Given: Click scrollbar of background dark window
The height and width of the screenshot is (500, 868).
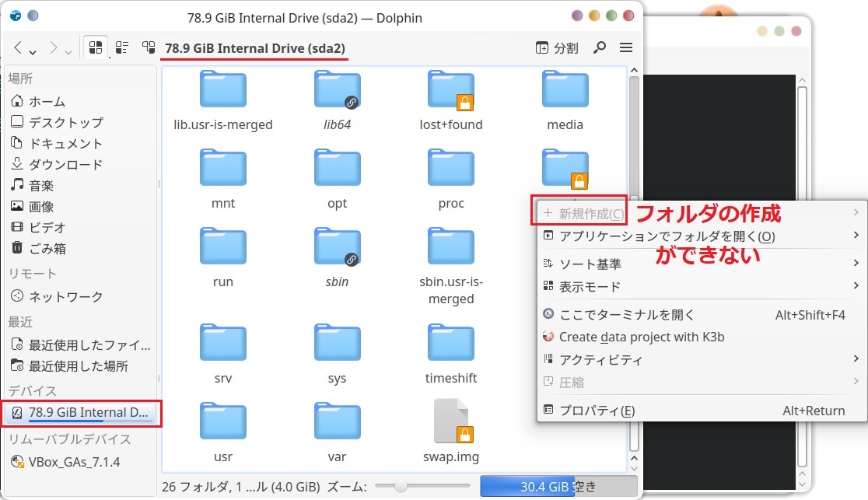Looking at the screenshot, I should tap(802, 277).
